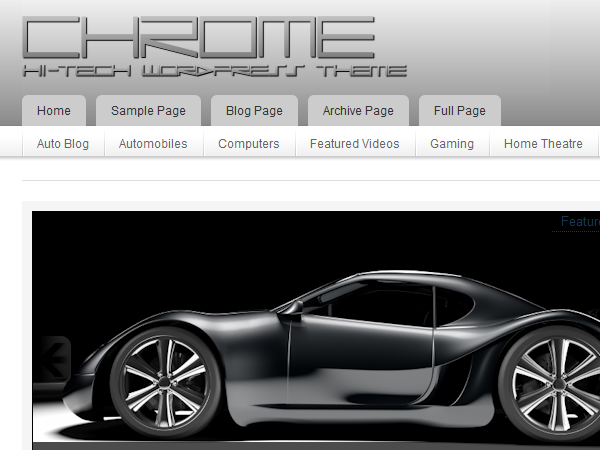Open Featured Videos category
Screen dimensions: 600x450
point(355,143)
